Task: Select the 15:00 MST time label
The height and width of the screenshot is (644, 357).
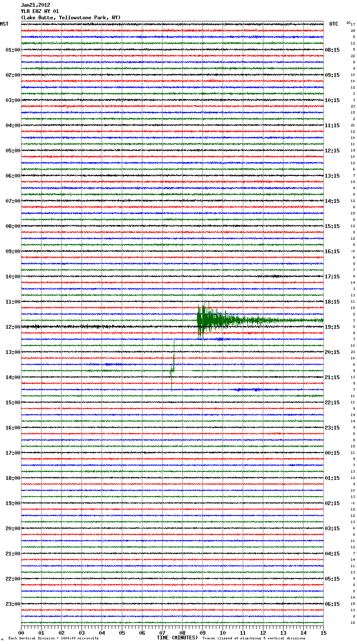Action: click(13, 403)
